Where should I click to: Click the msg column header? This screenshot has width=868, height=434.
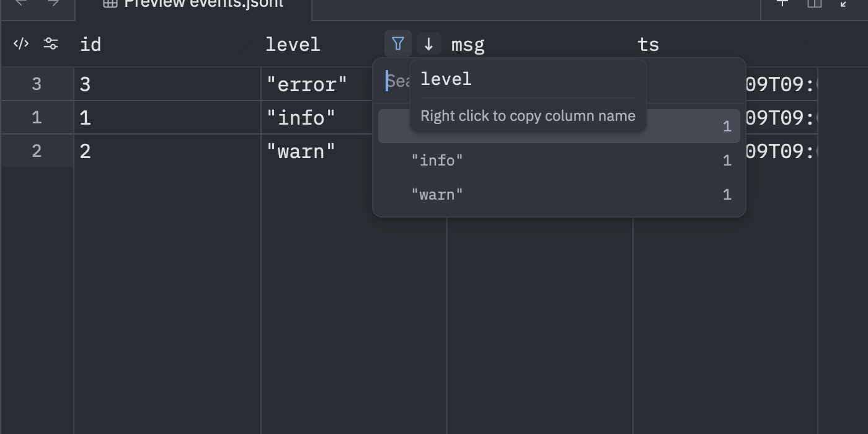(x=468, y=45)
